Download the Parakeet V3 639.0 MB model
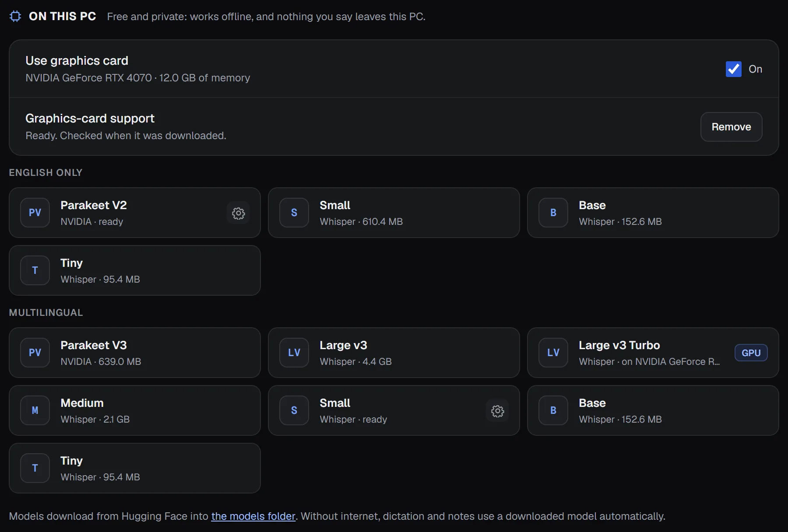This screenshot has width=788, height=532. point(135,353)
